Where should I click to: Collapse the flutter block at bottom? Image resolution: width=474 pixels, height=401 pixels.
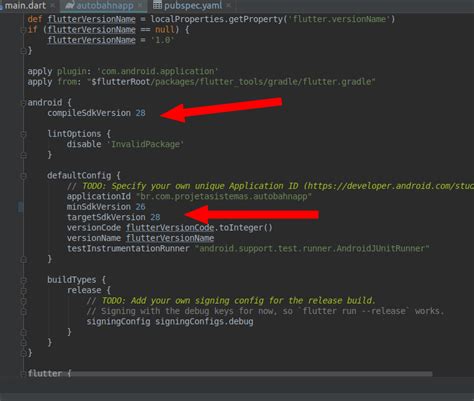click(23, 374)
